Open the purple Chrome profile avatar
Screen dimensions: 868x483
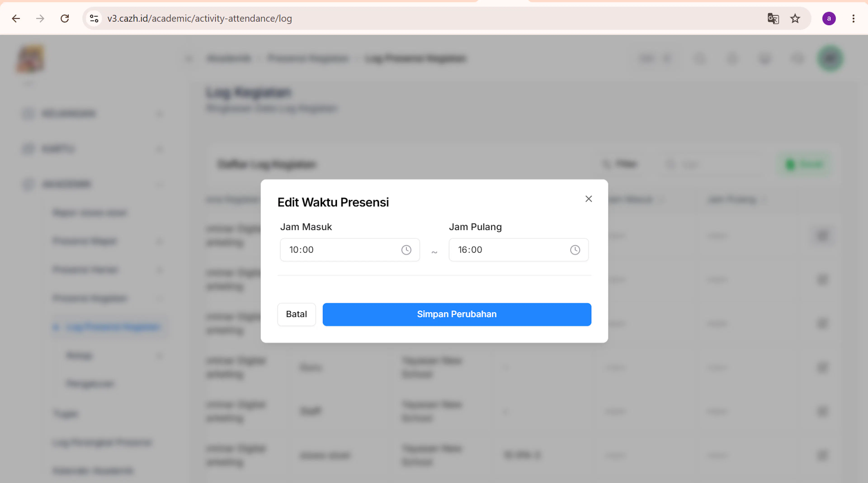(829, 19)
